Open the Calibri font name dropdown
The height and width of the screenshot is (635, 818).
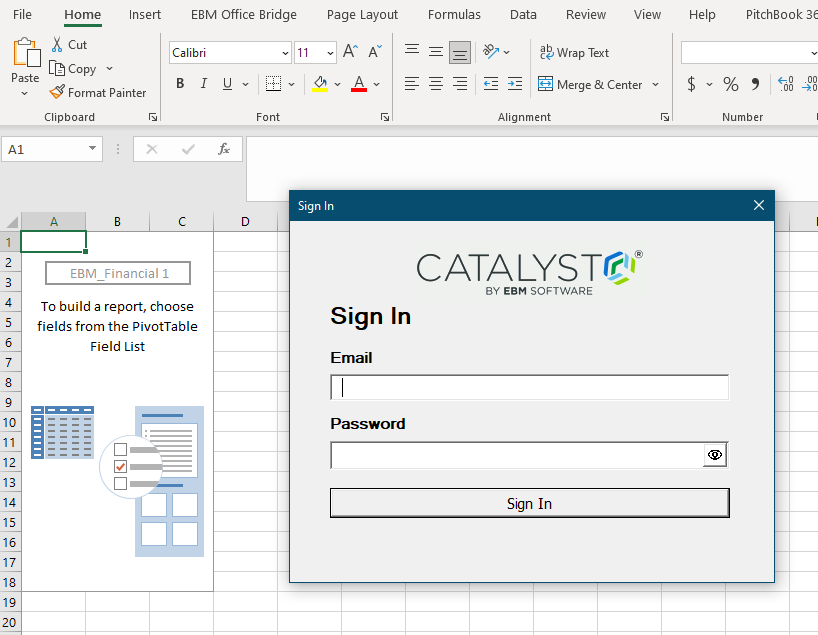285,53
